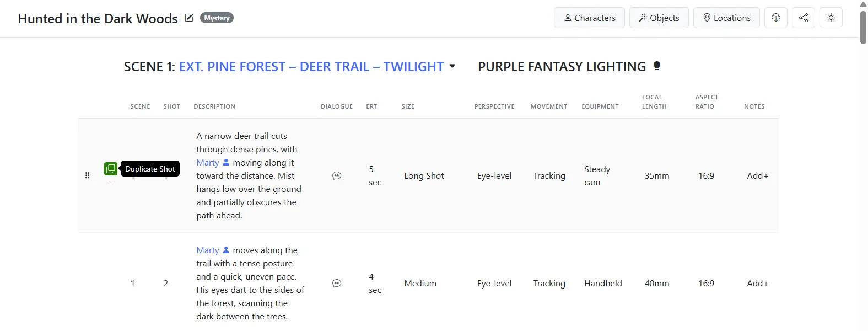Click the scrollbar up arrow
The width and height of the screenshot is (868, 331).
(863, 4)
